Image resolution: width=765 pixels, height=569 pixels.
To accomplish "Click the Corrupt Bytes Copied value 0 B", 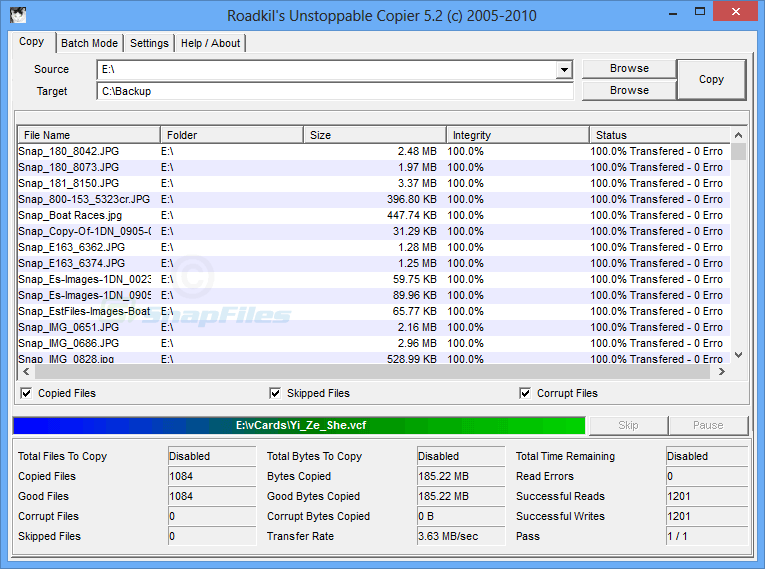I will tap(461, 516).
